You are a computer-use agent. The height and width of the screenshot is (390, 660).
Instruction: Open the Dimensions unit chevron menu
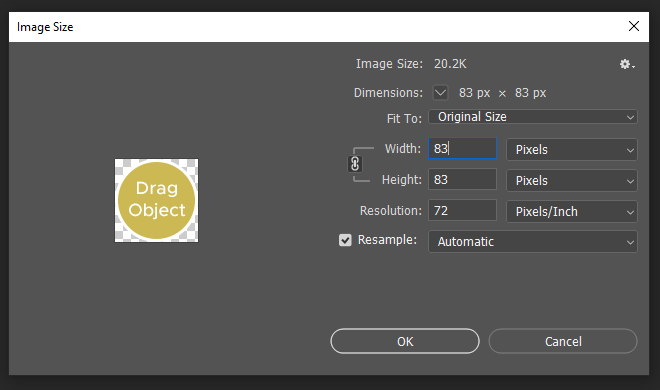click(440, 93)
